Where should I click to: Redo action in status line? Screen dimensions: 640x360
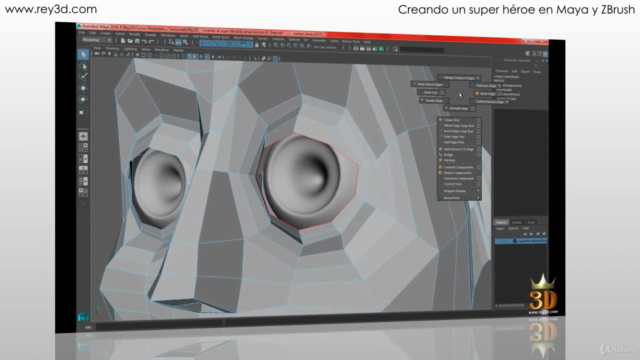click(151, 42)
